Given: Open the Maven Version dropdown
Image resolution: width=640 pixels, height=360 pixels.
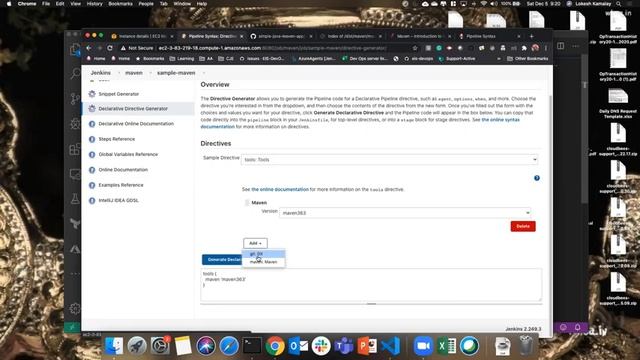Looking at the screenshot, I should [405, 213].
